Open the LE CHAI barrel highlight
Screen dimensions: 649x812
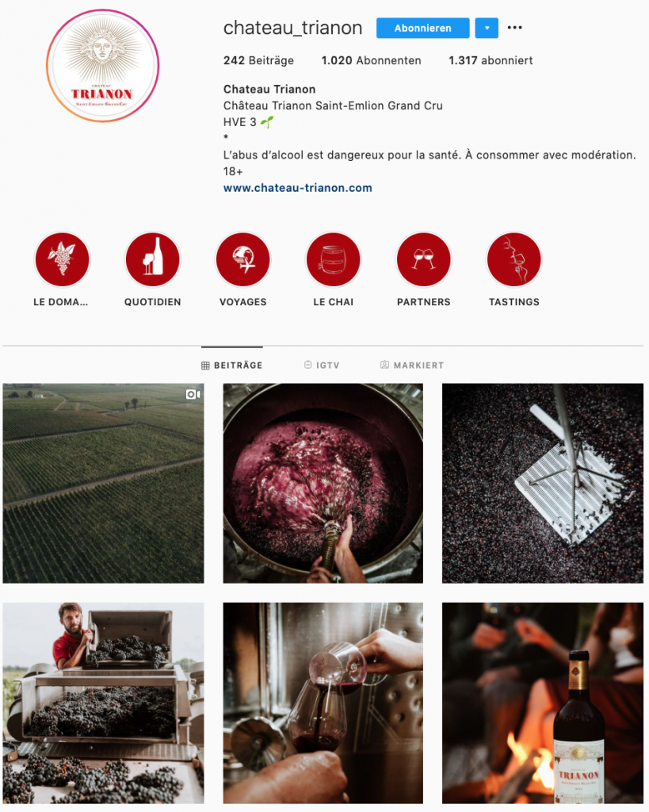334,259
